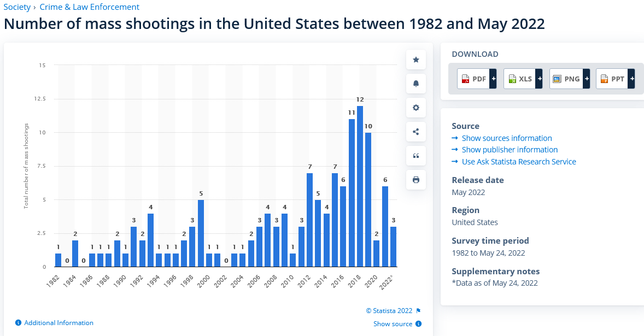The width and height of the screenshot is (644, 336).
Task: Open chart settings gear icon
Action: (x=415, y=108)
